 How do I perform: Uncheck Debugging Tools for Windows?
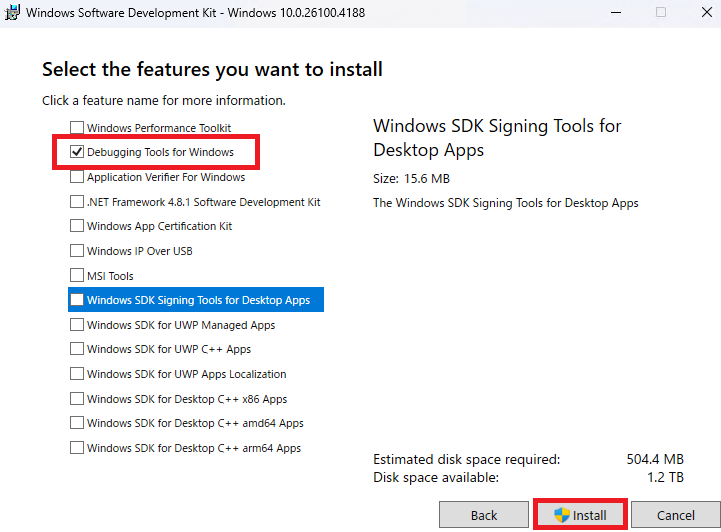(77, 152)
